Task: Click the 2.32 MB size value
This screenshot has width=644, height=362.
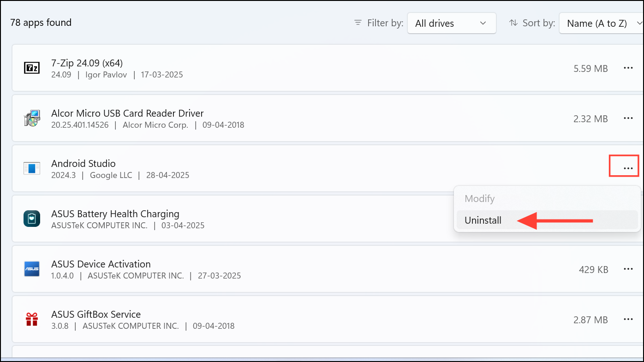Action: tap(590, 119)
